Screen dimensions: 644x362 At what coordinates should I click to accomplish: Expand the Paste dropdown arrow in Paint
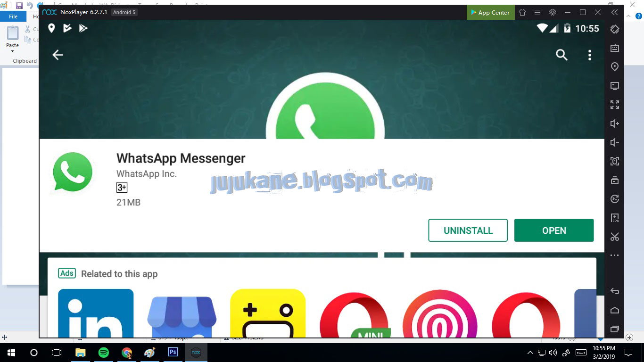point(12,50)
